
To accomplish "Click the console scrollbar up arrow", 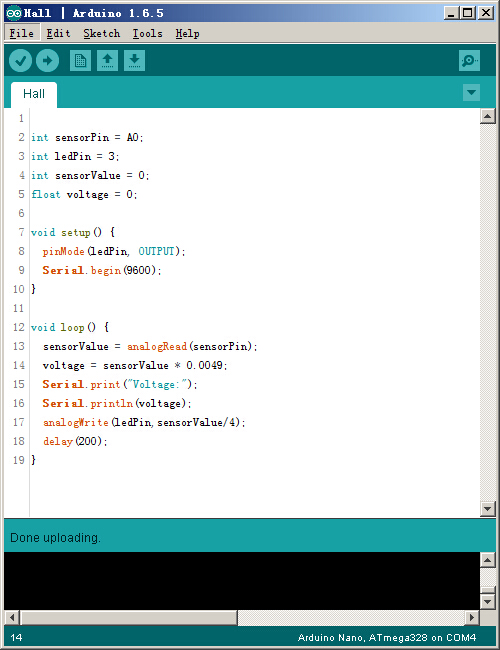I will [x=488, y=560].
